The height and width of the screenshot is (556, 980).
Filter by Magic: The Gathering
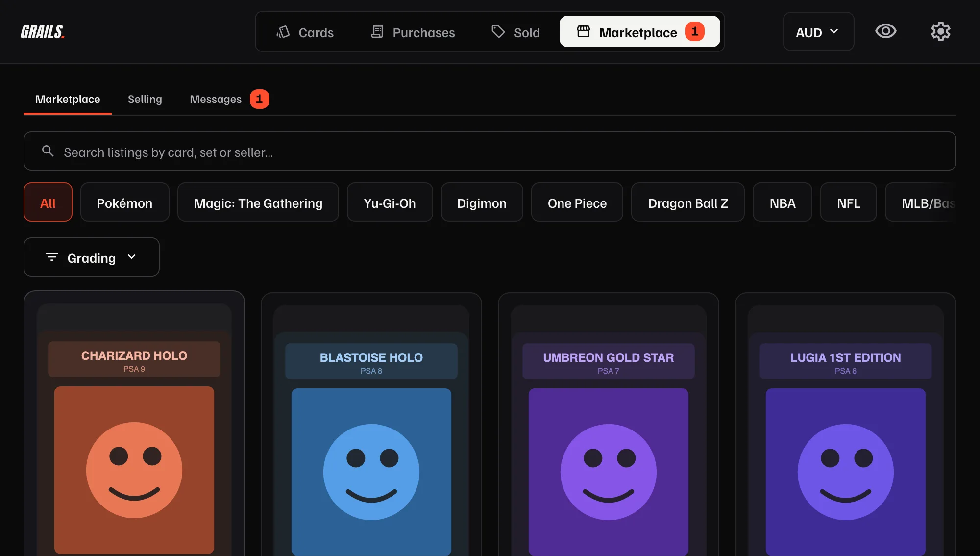tap(258, 202)
